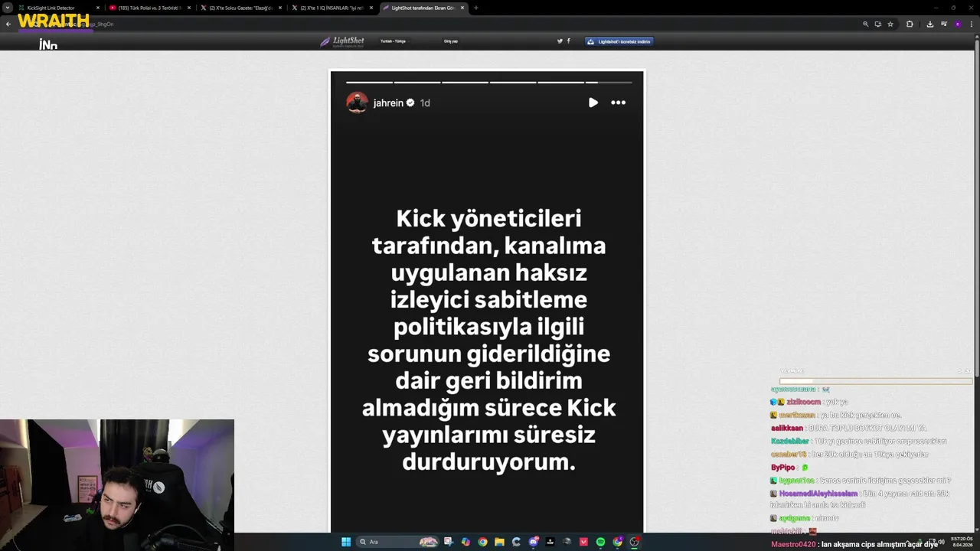Close the Türk Polisi YouTube tab
The width and height of the screenshot is (980, 551).
click(189, 8)
